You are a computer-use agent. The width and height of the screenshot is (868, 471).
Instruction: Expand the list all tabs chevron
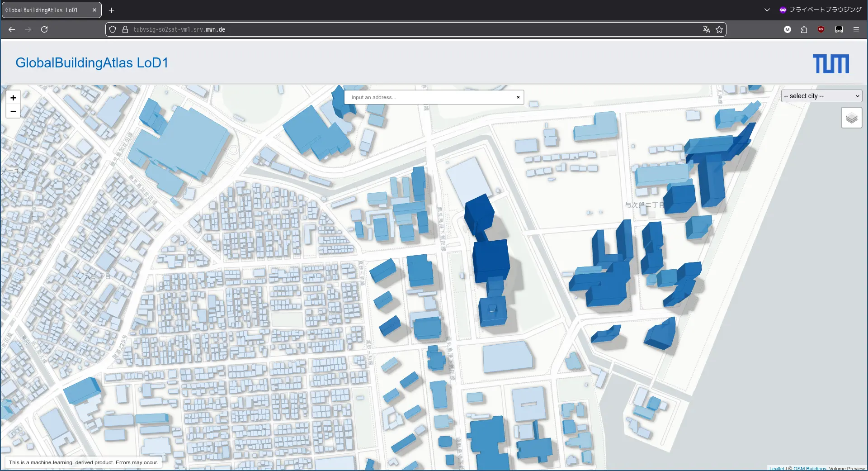point(767,10)
